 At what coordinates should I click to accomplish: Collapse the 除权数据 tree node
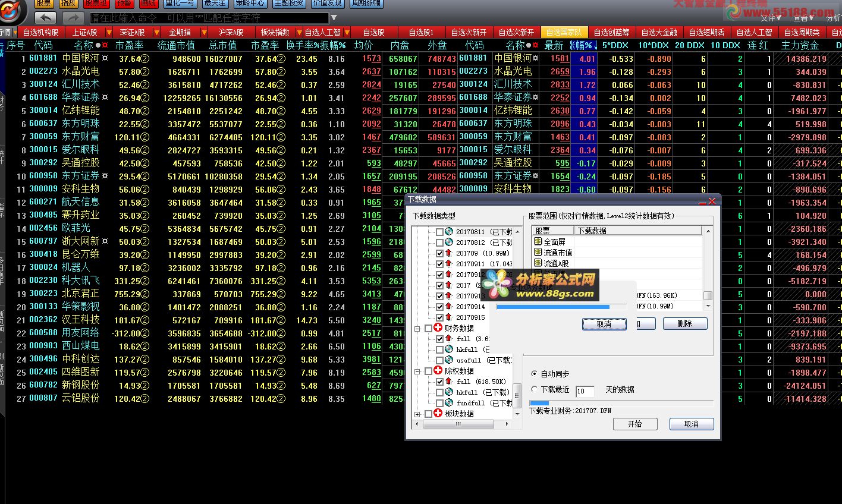(418, 371)
